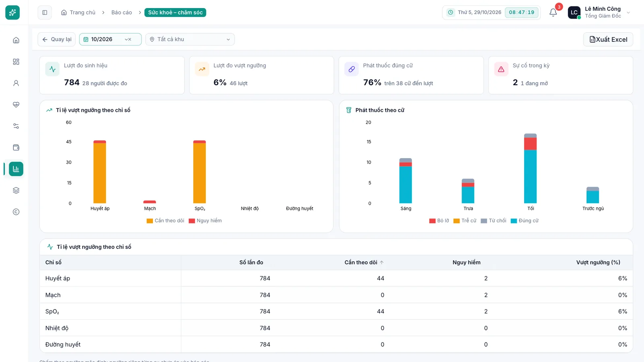Screen dimensions: 644x362
Task: Toggle the Cần theo dõi legend series
Action: pyautogui.click(x=165, y=221)
